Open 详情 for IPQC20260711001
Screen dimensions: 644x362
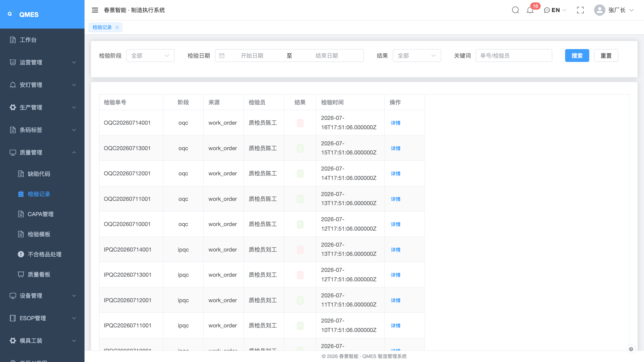tap(396, 326)
